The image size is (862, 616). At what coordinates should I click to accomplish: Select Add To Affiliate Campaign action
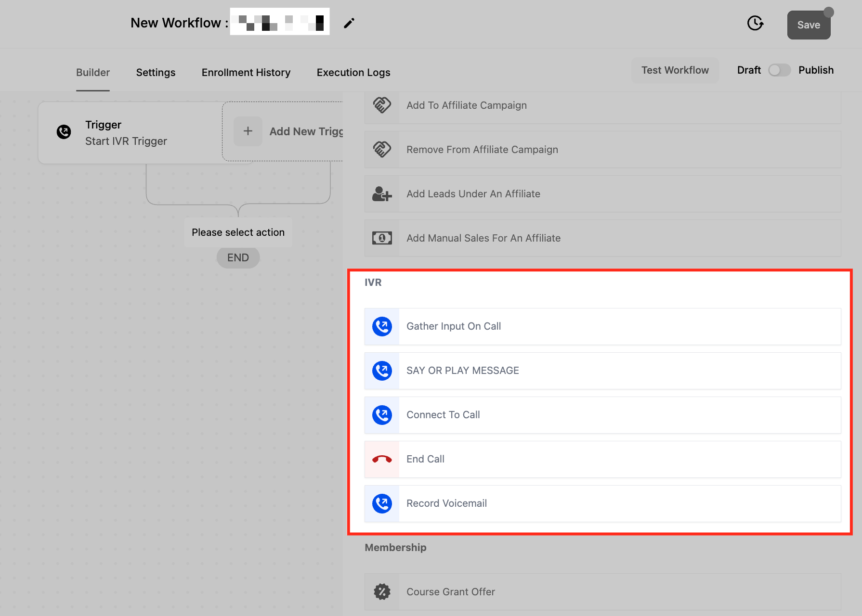(x=602, y=105)
